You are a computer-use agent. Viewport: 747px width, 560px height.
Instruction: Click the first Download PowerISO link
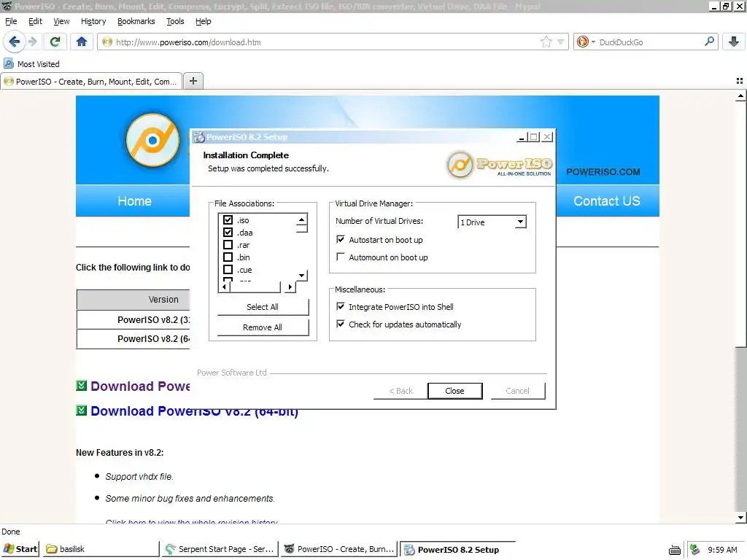(140, 386)
